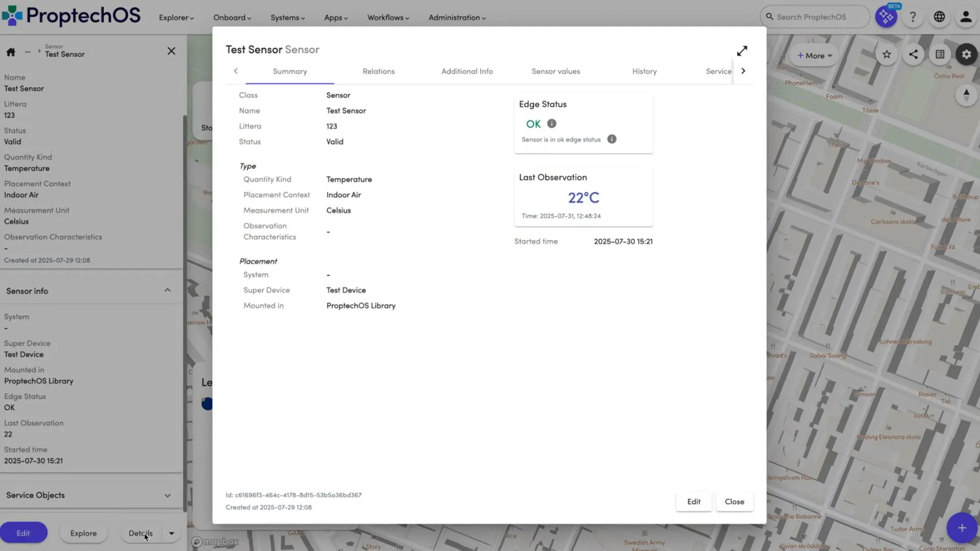Click the breadcrumb ellipsis
The height and width of the screenshot is (551, 980).
(x=28, y=52)
